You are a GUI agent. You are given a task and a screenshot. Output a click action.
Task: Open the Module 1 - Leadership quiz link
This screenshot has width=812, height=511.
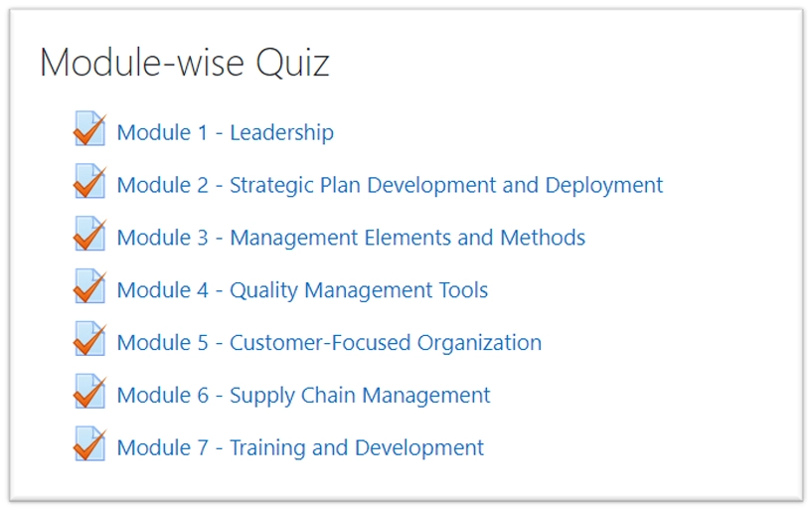tap(225, 132)
